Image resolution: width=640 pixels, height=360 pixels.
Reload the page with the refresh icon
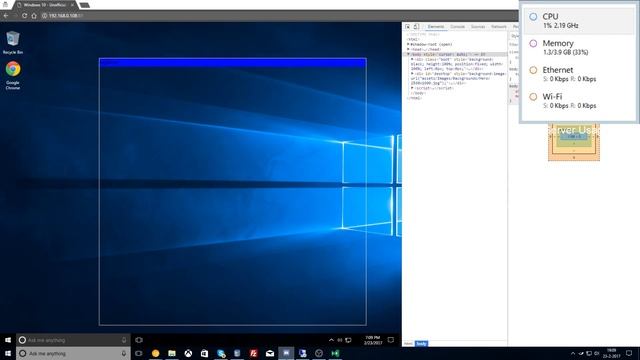(24, 16)
